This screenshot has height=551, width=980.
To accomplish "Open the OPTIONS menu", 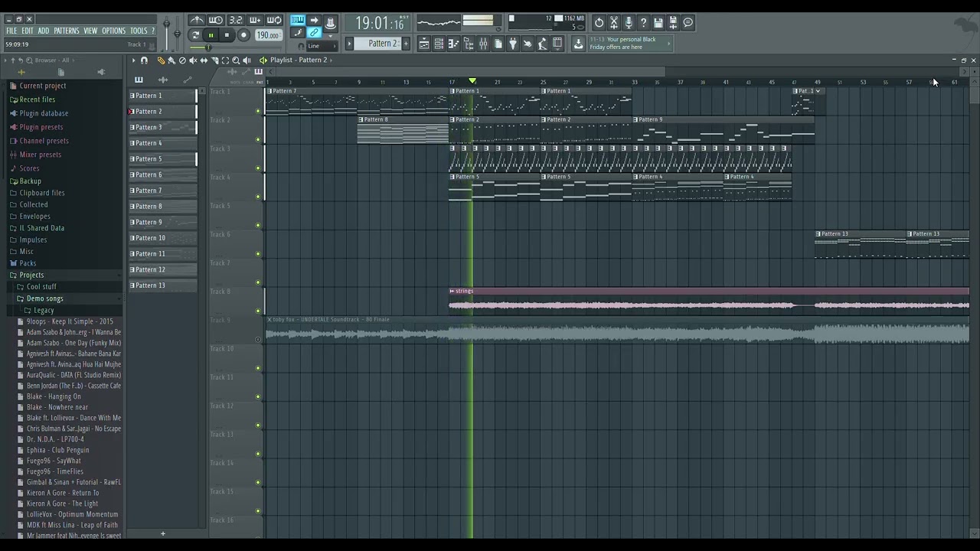I will click(113, 31).
